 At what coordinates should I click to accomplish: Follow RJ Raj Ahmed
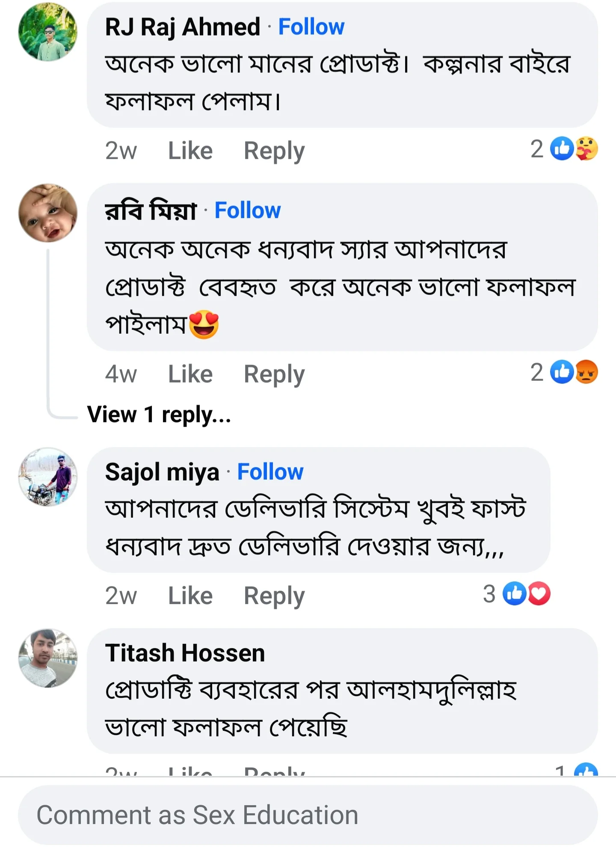click(x=311, y=27)
